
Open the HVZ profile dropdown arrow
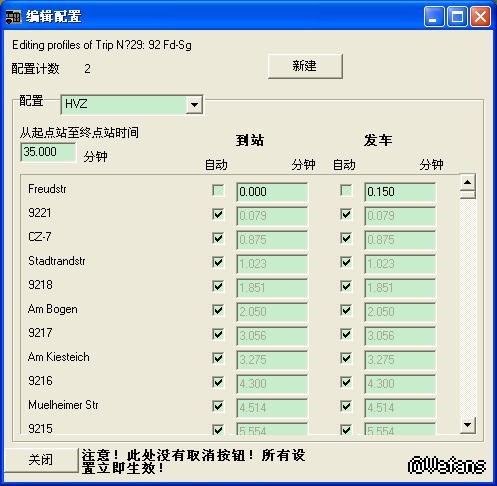point(194,105)
